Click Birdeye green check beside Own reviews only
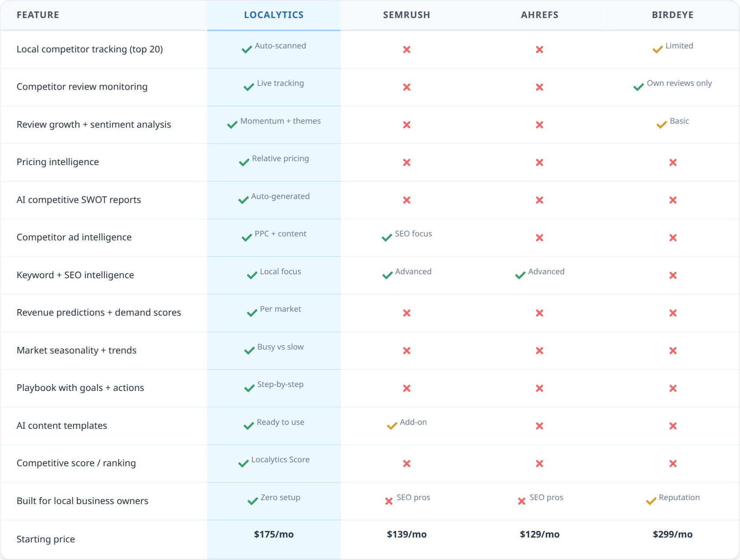 click(x=639, y=87)
